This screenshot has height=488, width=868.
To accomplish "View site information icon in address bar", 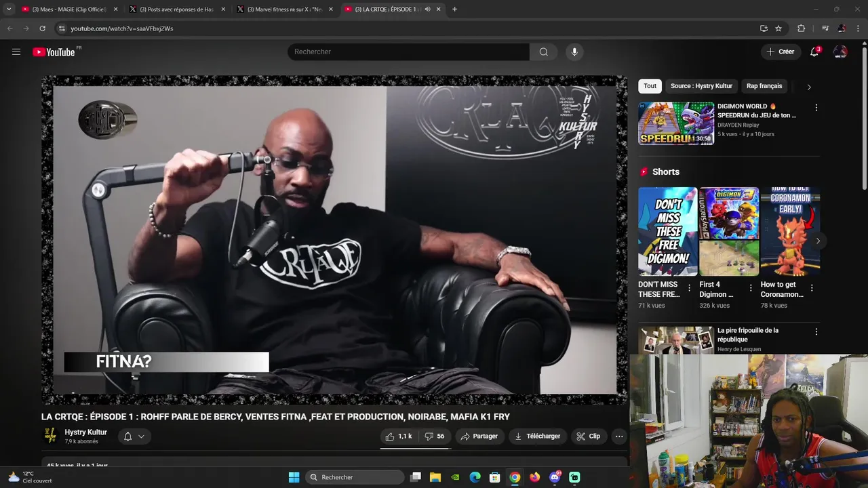I will click(x=62, y=28).
